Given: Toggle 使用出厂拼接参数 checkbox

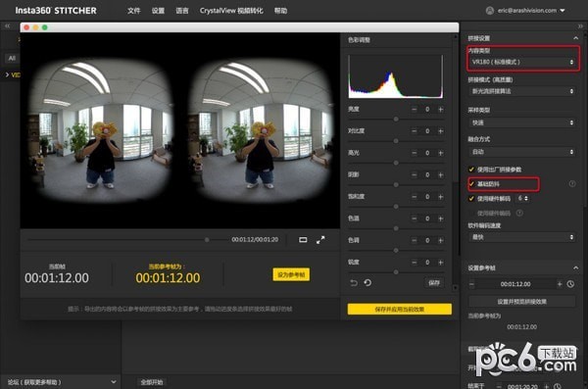Looking at the screenshot, I should 471,170.
